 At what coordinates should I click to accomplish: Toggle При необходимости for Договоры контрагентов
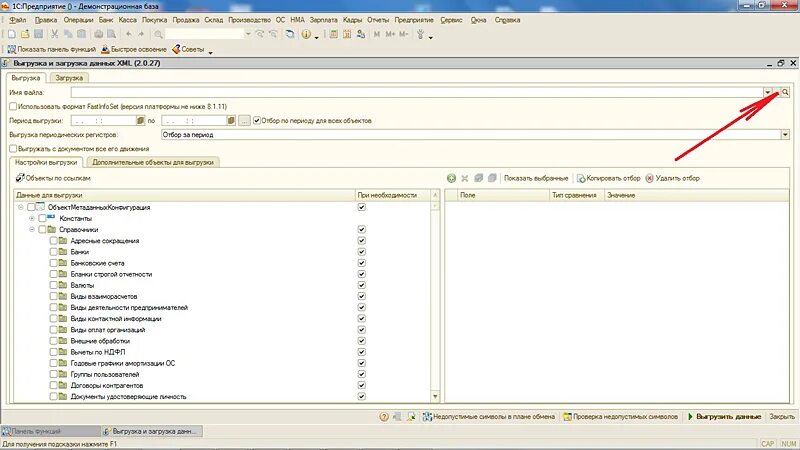[362, 385]
